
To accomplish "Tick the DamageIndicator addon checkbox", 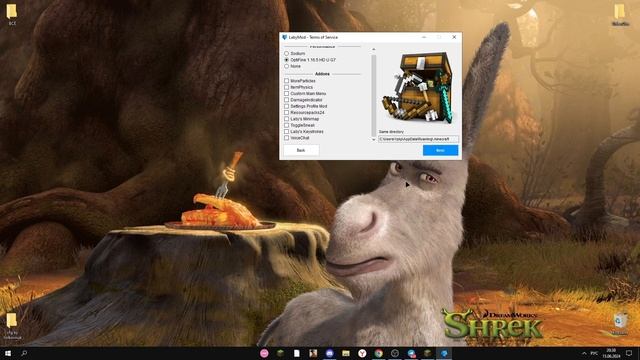I will click(287, 100).
